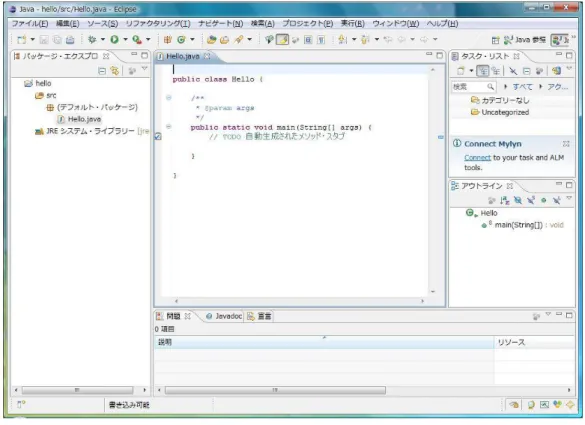
Task: Collapse the main method fold marker
Action: point(169,127)
